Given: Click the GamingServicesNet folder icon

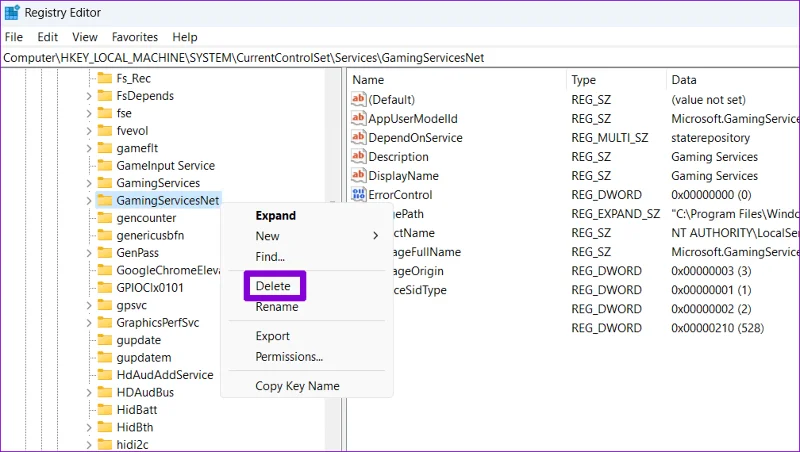Looking at the screenshot, I should click(105, 200).
